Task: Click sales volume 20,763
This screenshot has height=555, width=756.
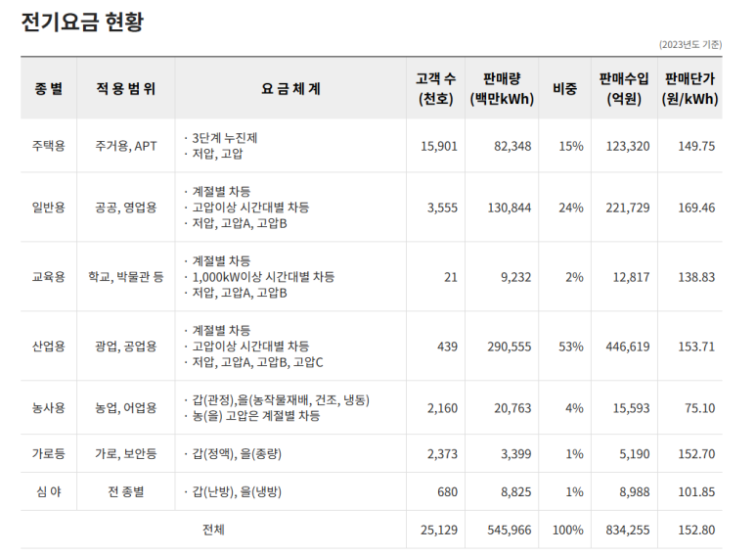Action: pos(512,408)
